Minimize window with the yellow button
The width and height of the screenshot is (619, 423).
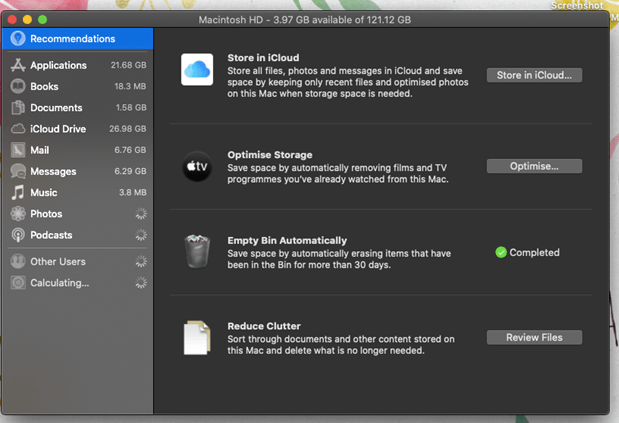(x=27, y=19)
